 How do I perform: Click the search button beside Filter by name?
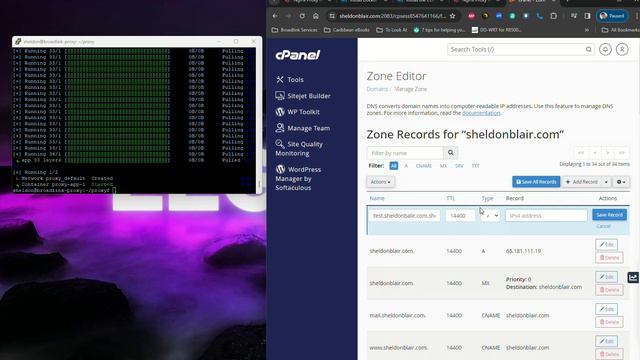coord(451,153)
